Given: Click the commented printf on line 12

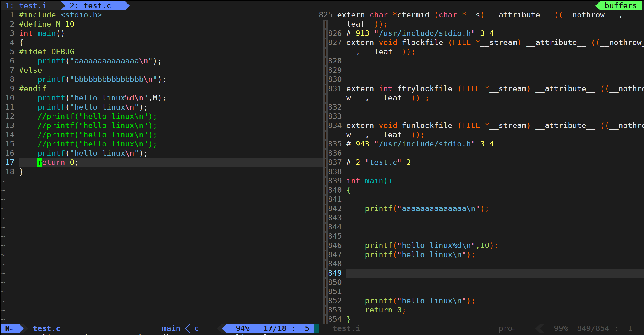Looking at the screenshot, I should point(97,116).
